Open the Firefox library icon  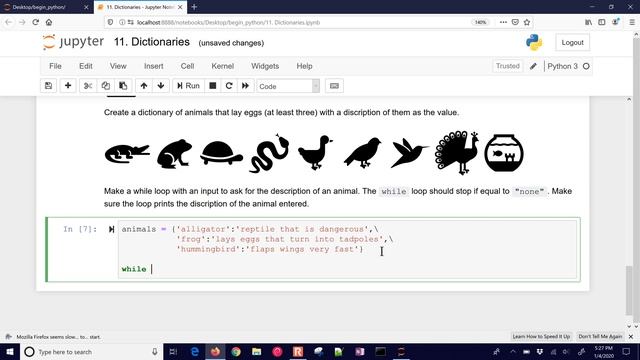pos(588,22)
